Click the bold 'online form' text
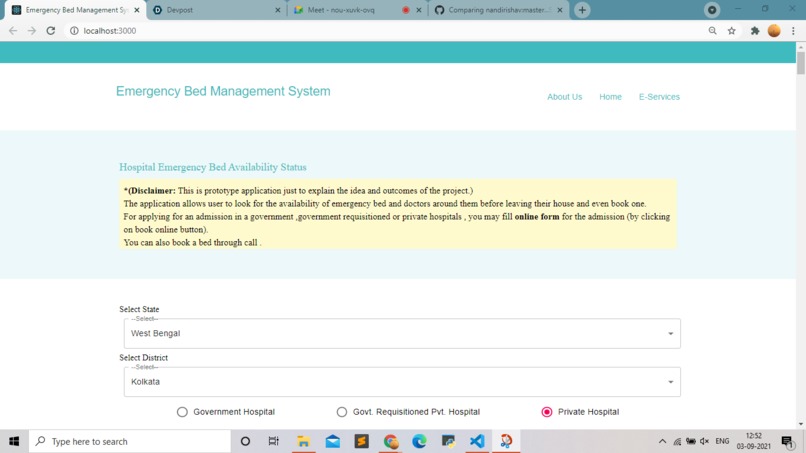 537,216
